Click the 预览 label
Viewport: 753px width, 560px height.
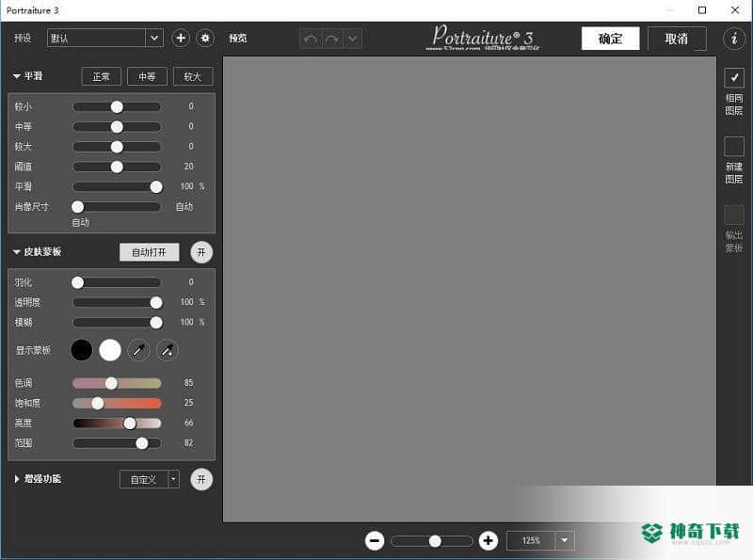[x=238, y=38]
